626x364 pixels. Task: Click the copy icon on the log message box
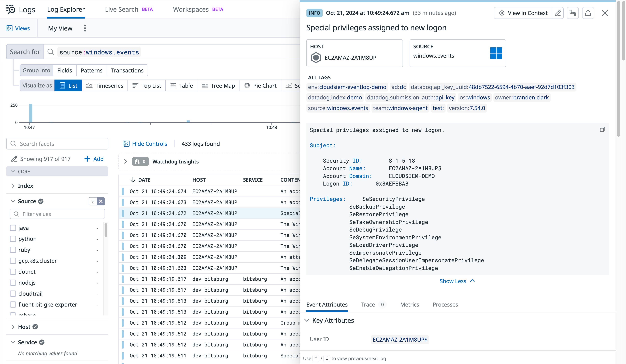click(x=602, y=129)
